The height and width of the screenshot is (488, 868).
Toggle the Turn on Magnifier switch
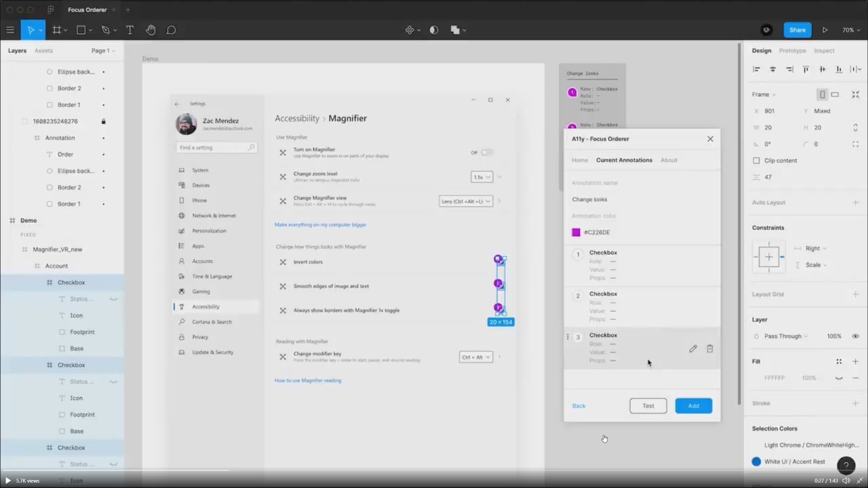(486, 152)
